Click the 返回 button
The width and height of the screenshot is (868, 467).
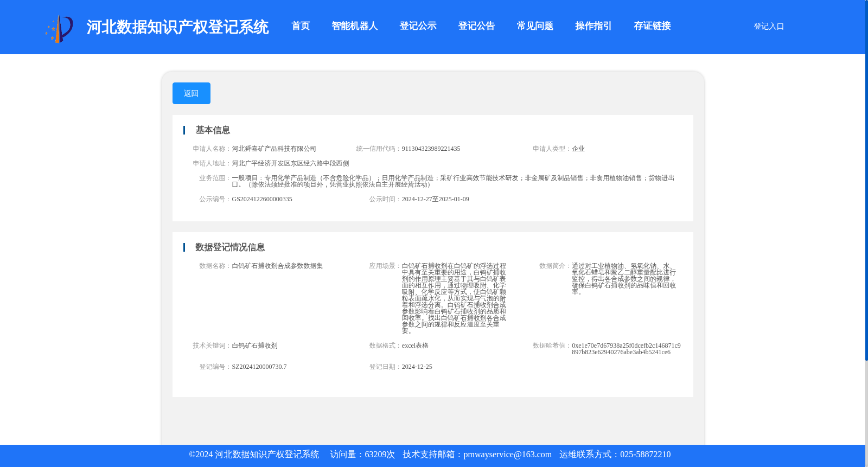(192, 93)
